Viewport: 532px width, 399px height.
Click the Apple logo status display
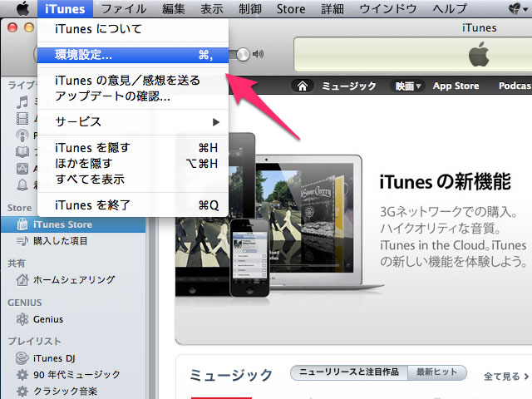pos(479,54)
